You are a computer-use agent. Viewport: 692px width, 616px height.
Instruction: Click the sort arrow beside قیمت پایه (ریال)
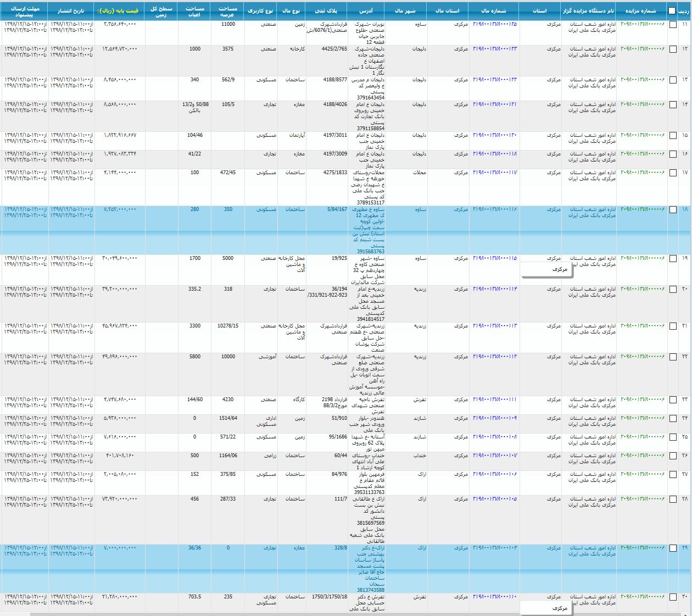click(x=98, y=11)
